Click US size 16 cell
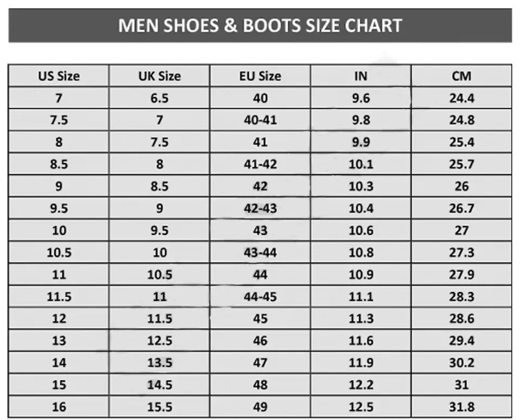This screenshot has width=520, height=420. pyautogui.click(x=58, y=406)
